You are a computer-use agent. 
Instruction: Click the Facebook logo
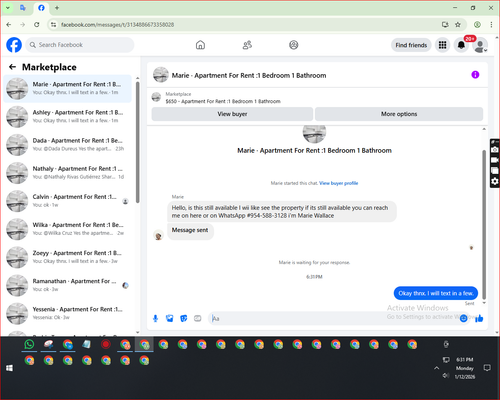pos(14,45)
